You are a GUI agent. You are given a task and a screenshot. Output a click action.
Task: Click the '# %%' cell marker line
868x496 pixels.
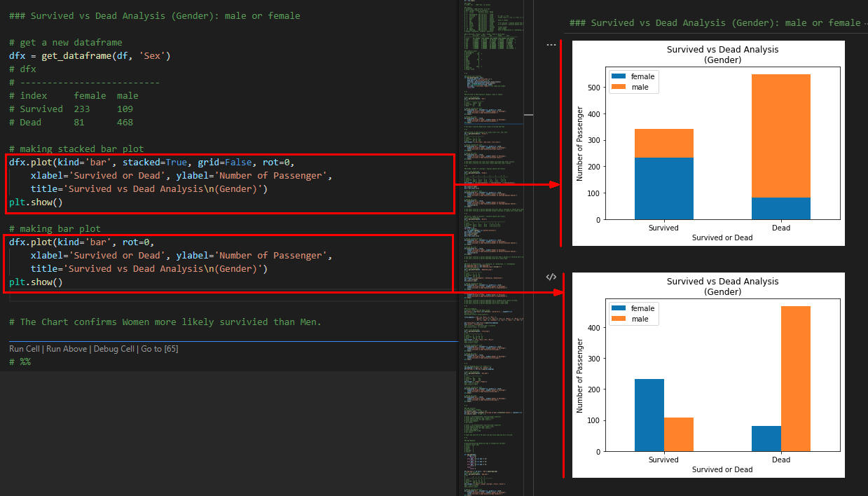[x=20, y=361]
